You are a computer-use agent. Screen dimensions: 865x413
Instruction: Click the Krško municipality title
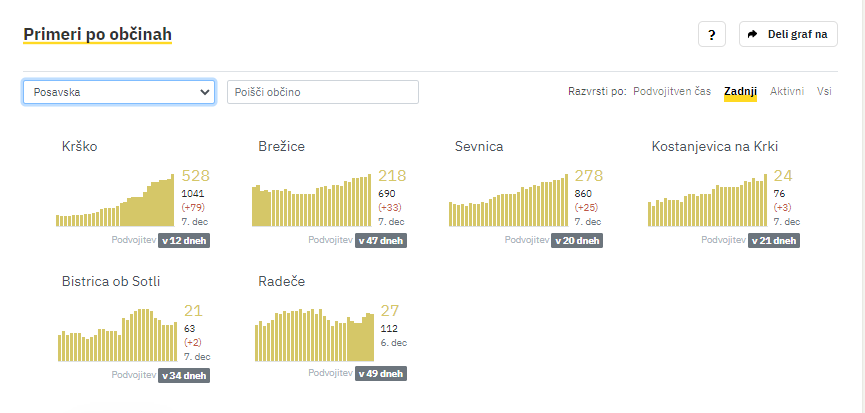click(79, 146)
